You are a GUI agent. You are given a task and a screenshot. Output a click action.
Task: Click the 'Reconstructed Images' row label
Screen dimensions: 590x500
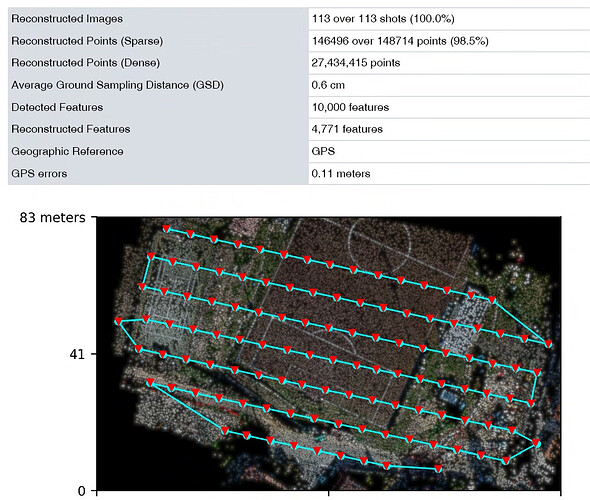[67, 19]
